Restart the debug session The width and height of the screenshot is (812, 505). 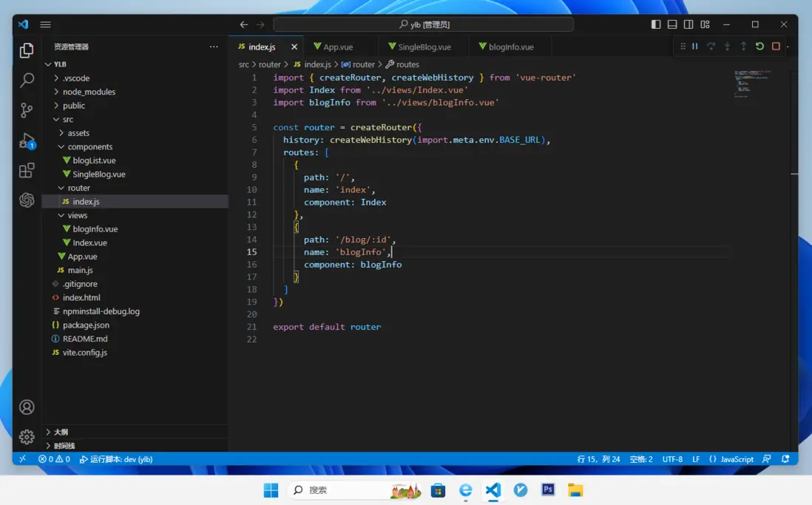759,47
